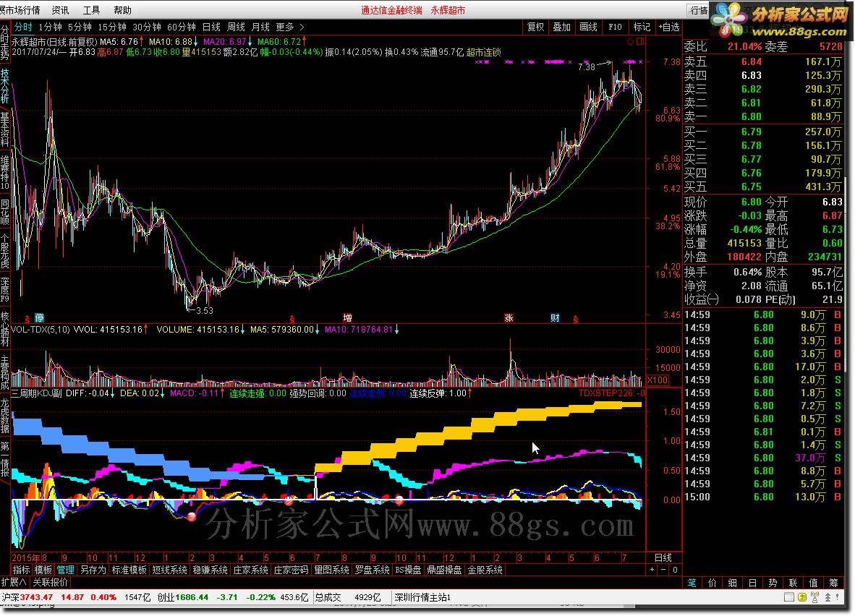Open the 基本资料 sidebar tab
Image resolution: width=855 pixels, height=616 pixels.
[5, 129]
